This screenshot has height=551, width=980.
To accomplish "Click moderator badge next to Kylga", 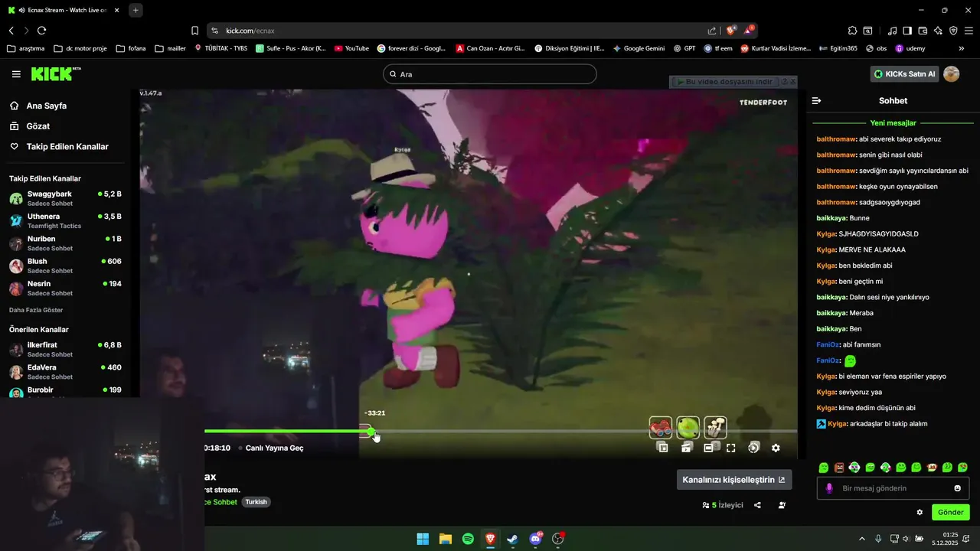I will click(x=821, y=424).
